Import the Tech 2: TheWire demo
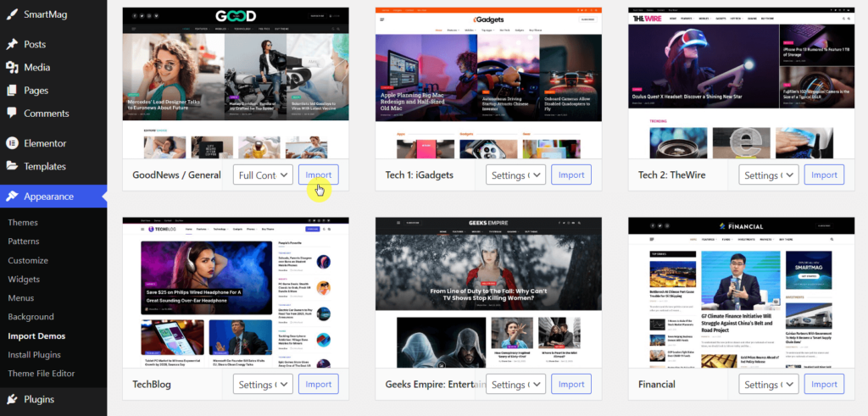The image size is (868, 416). 824,175
